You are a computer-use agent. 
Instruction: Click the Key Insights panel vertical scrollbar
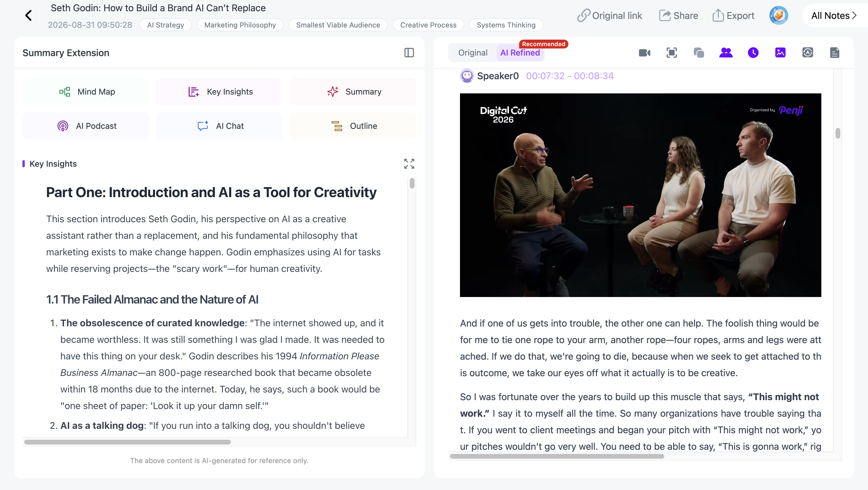click(412, 184)
